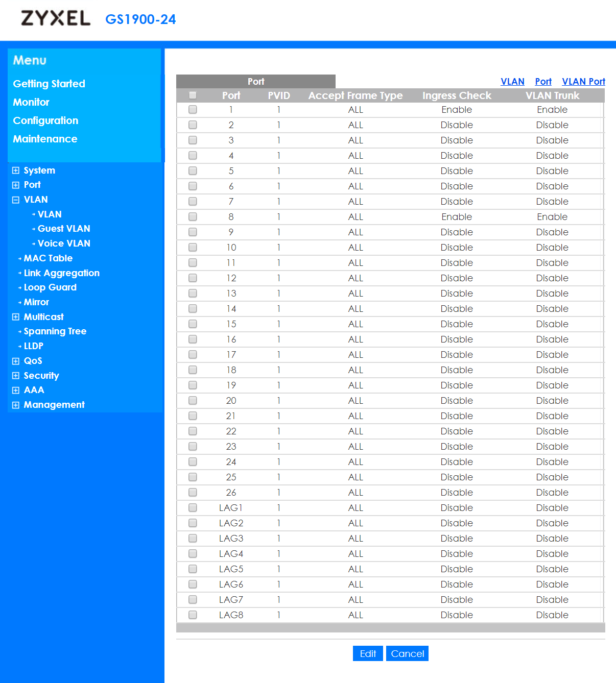Tick the checkbox for port 20
The image size is (616, 683).
[193, 400]
